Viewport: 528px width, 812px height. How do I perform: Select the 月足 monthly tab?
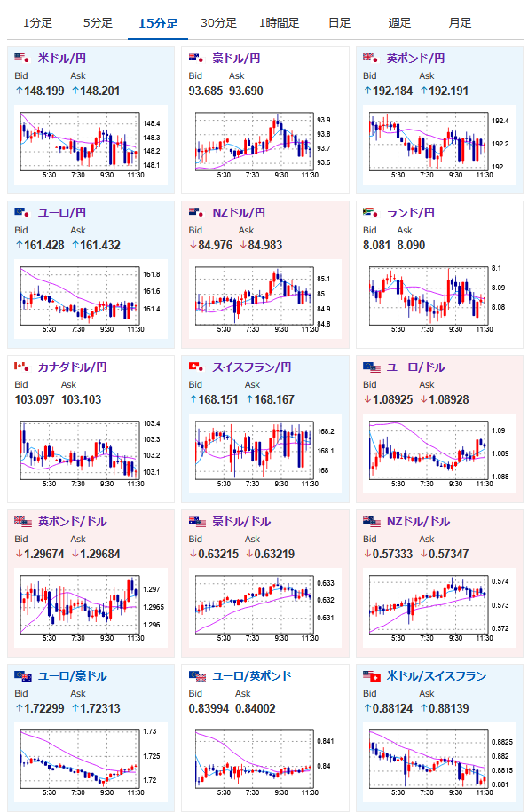461,23
